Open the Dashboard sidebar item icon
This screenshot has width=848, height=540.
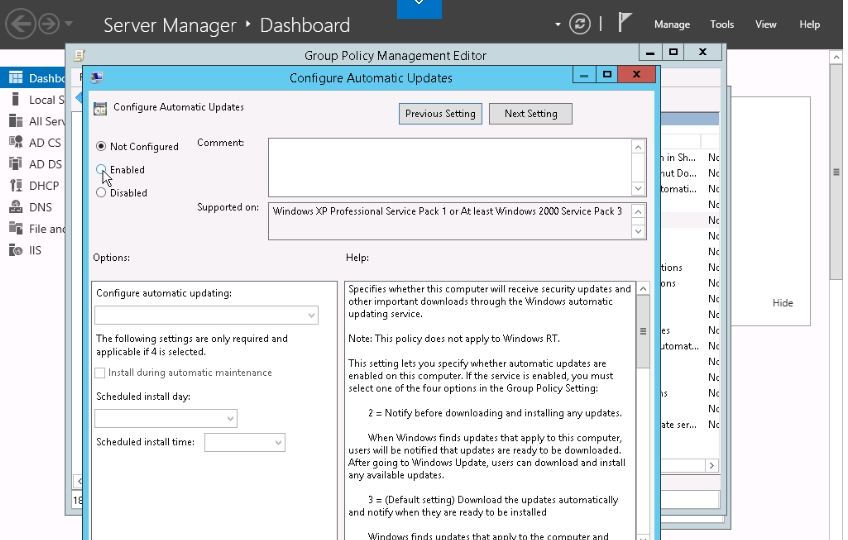point(16,77)
